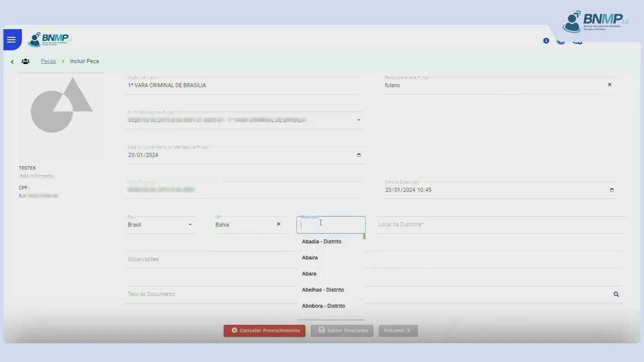The width and height of the screenshot is (644, 362).
Task: Click the date 23/01/2024 in Cumprimento field
Action: click(x=143, y=155)
